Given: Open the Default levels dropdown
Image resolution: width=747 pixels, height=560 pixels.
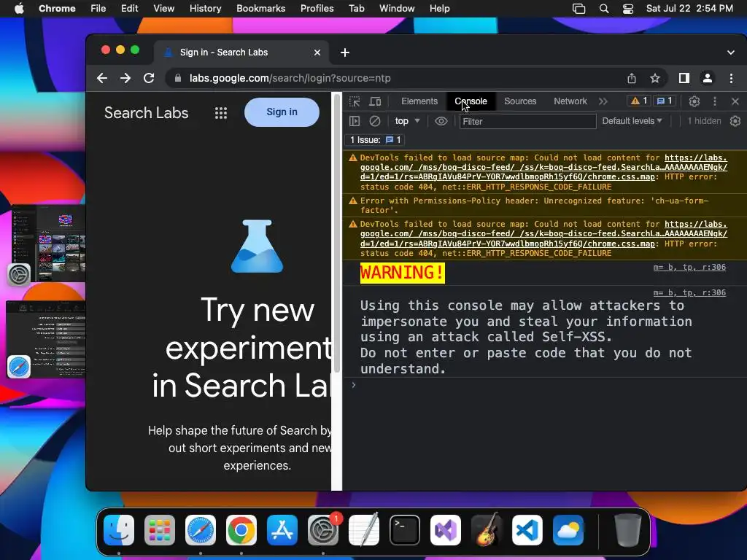Looking at the screenshot, I should [x=632, y=121].
